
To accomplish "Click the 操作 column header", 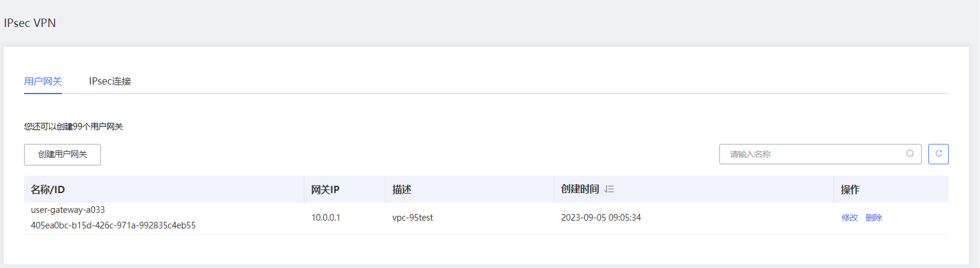I will click(x=850, y=189).
